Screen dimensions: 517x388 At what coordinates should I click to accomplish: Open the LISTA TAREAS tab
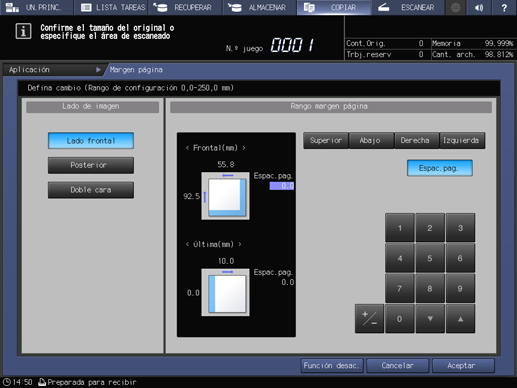111,7
